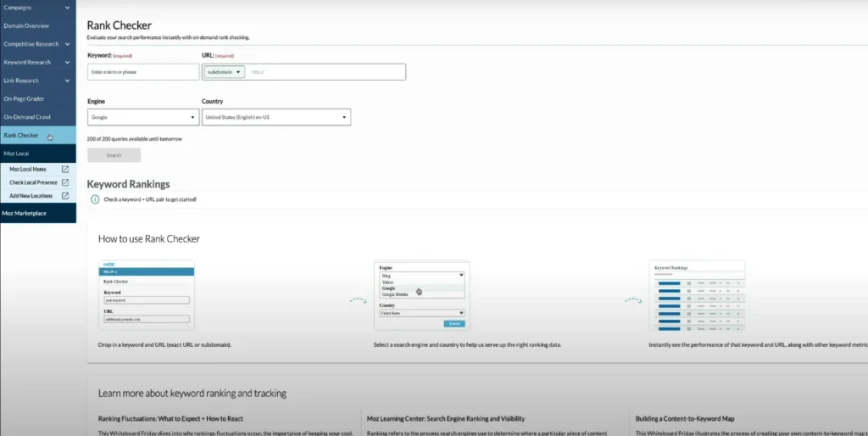
Task: Expand the Keyword Research chevron
Action: [68, 63]
